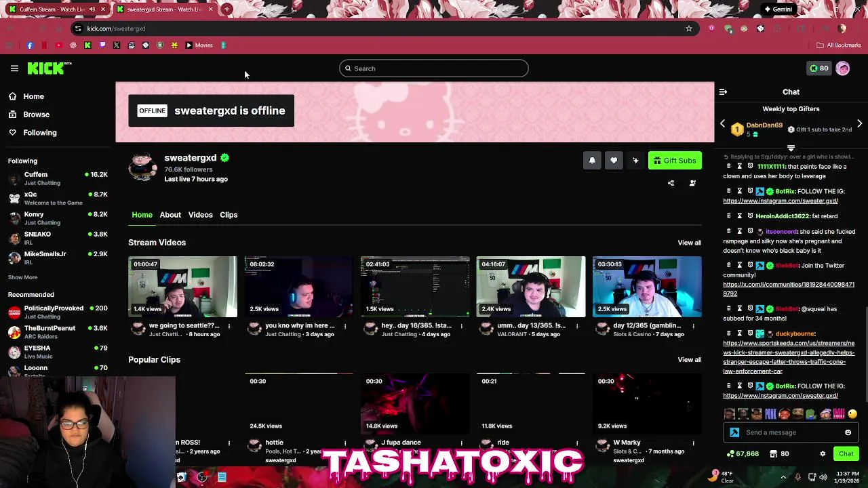The height and width of the screenshot is (488, 868).
Task: Open the Movies bookmark folder
Action: [199, 45]
